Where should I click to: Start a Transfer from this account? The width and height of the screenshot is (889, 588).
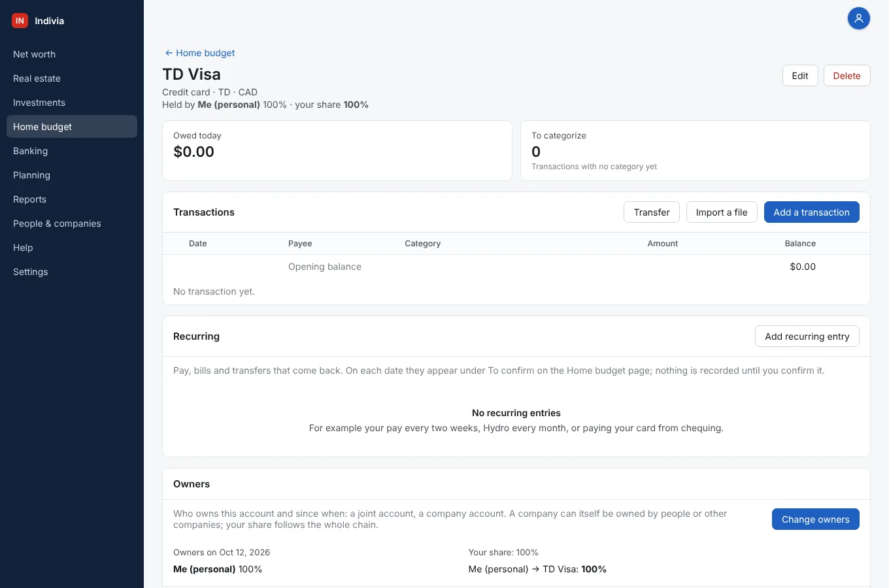(652, 212)
